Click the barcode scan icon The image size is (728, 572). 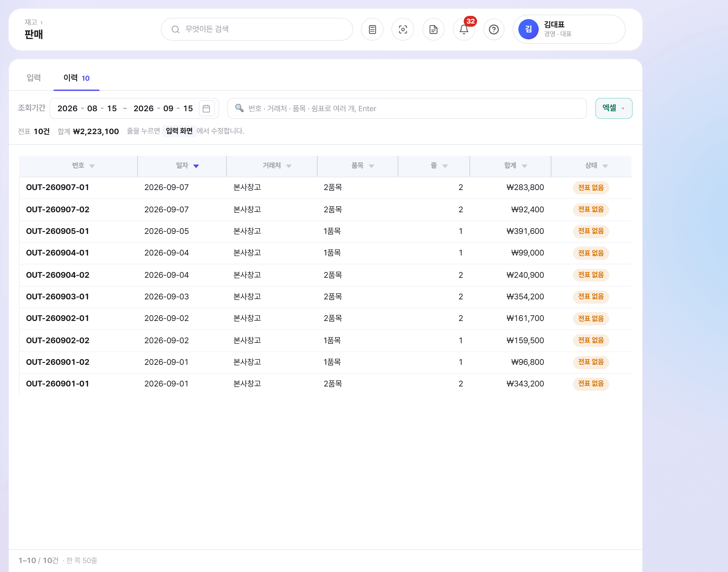coord(403,30)
